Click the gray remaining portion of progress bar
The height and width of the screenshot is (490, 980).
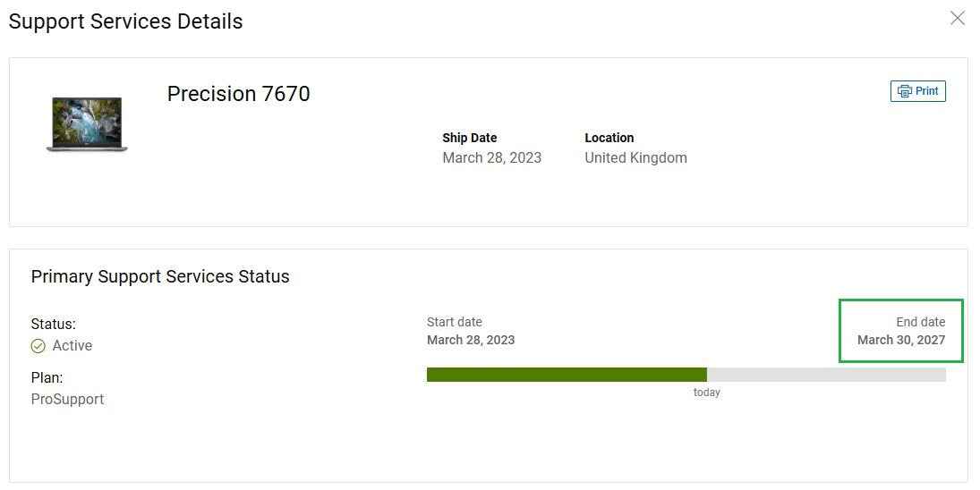pos(825,375)
